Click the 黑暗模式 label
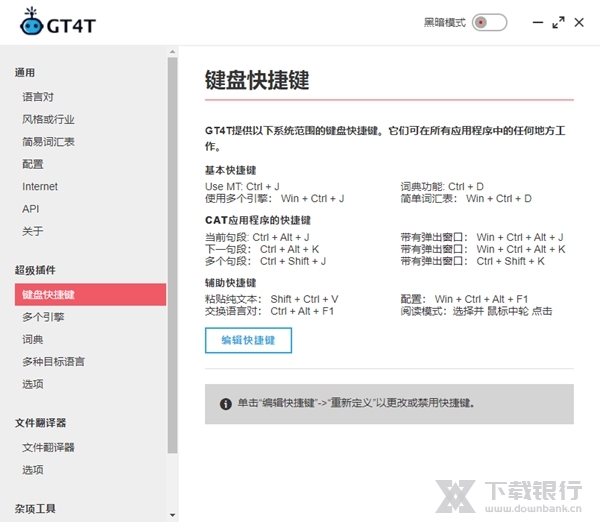600x522 pixels. click(445, 23)
